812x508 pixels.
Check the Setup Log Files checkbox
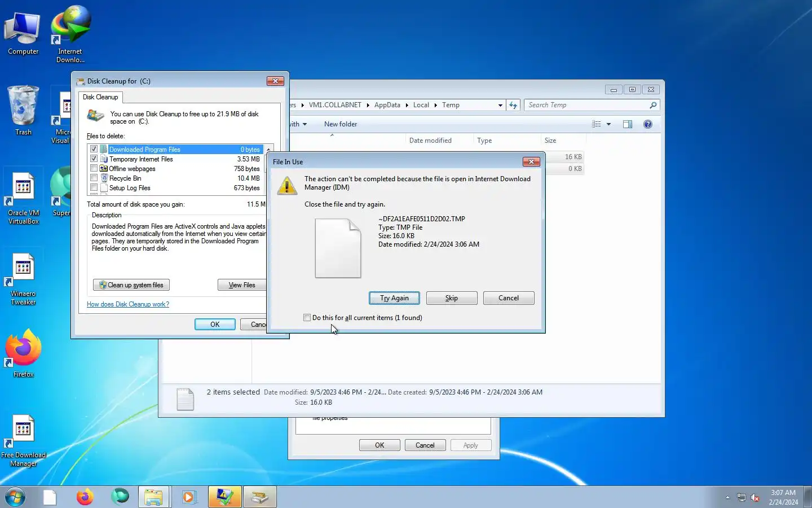(x=94, y=188)
